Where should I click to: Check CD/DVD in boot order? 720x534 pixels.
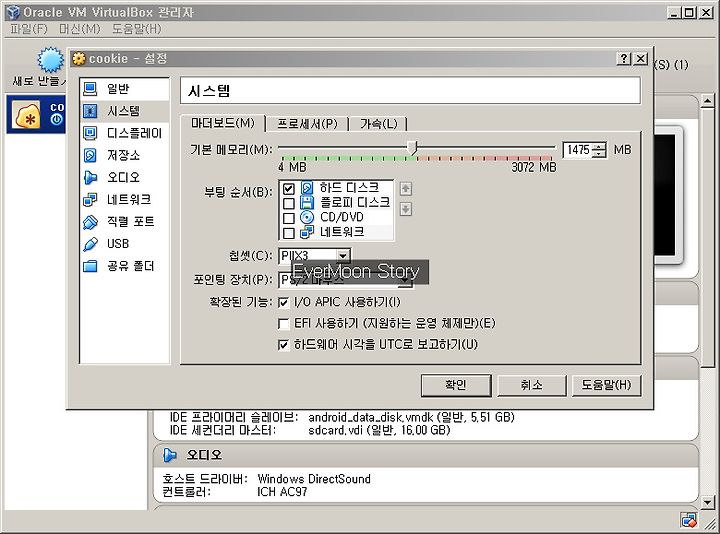click(288, 218)
